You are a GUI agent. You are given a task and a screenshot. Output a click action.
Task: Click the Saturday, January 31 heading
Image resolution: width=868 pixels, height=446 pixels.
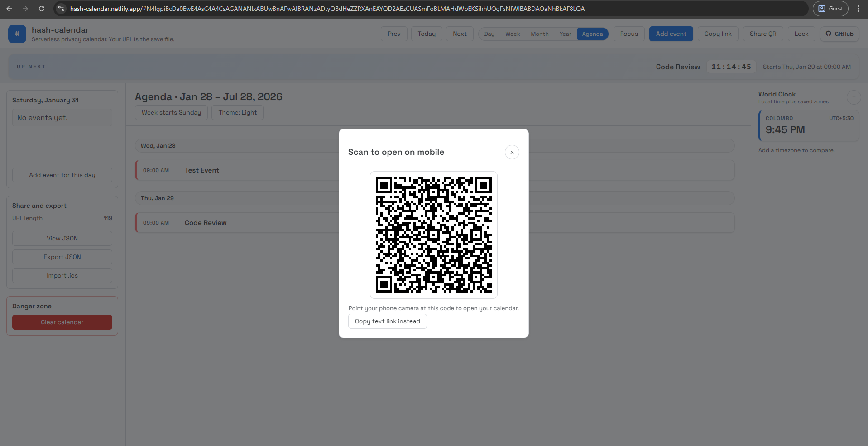45,100
